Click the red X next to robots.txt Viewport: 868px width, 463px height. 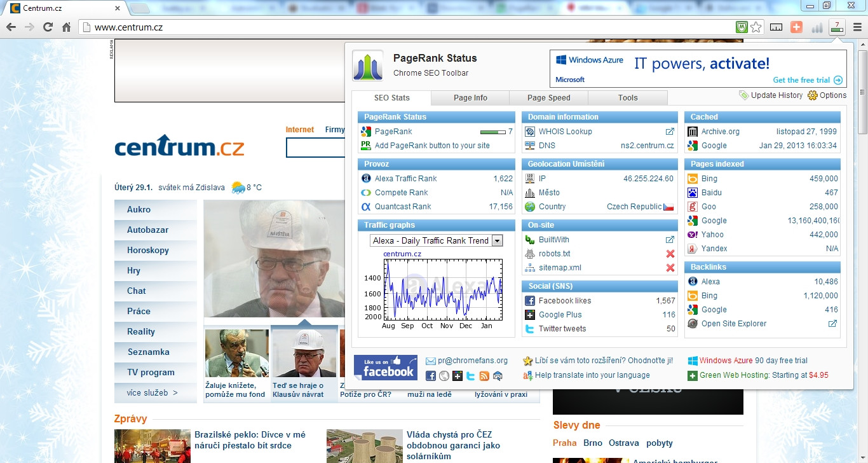670,254
